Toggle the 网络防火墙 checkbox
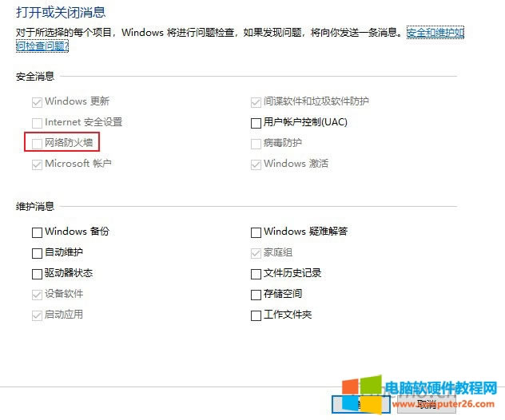This screenshot has width=505, height=420. point(37,144)
